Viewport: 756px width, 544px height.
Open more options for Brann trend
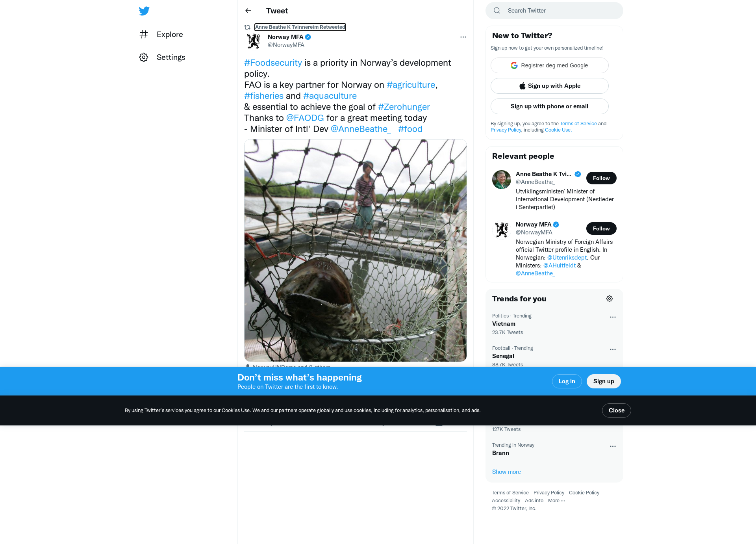pyautogui.click(x=613, y=446)
